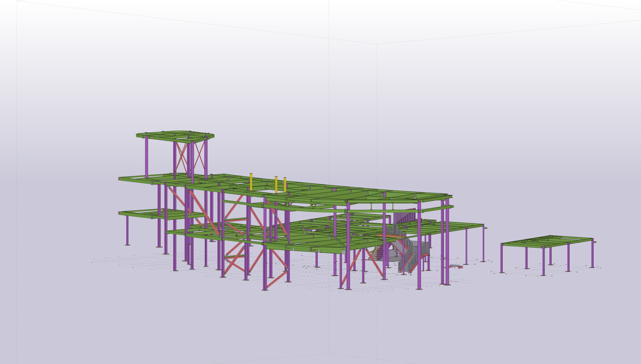Pick the rightmost yellow column stub
641x364 pixels.
(x=285, y=185)
